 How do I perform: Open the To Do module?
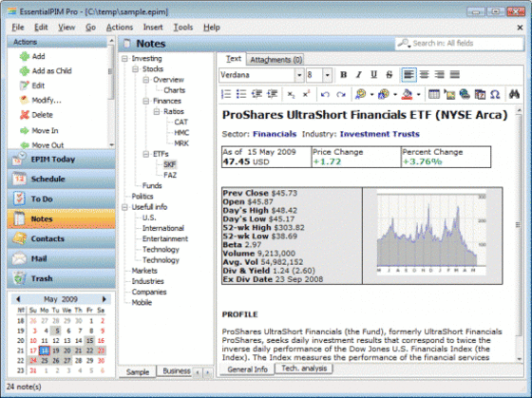tap(62, 199)
